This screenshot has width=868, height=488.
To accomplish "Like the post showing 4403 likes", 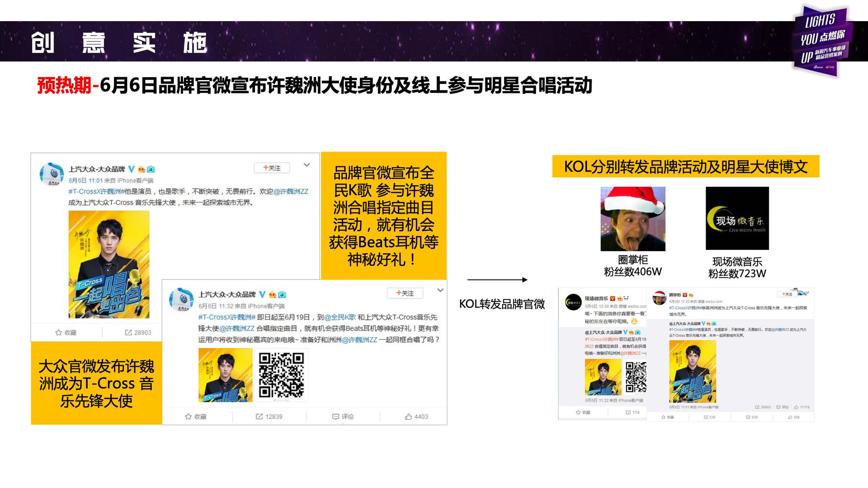I will point(409,416).
